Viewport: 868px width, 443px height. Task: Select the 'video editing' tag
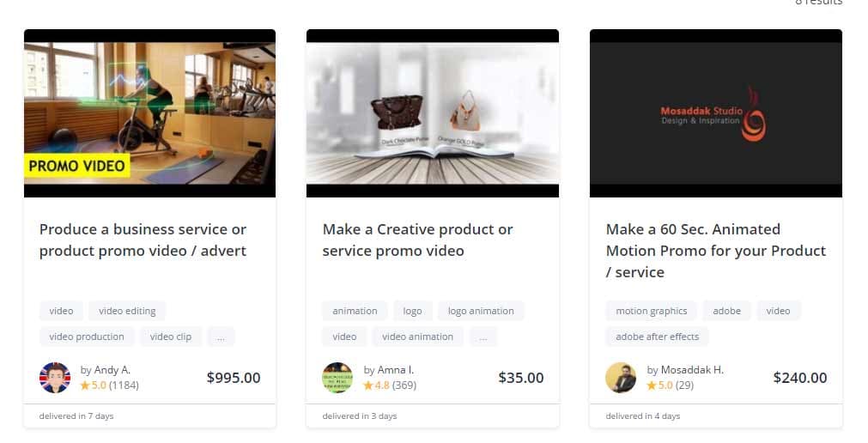(127, 311)
